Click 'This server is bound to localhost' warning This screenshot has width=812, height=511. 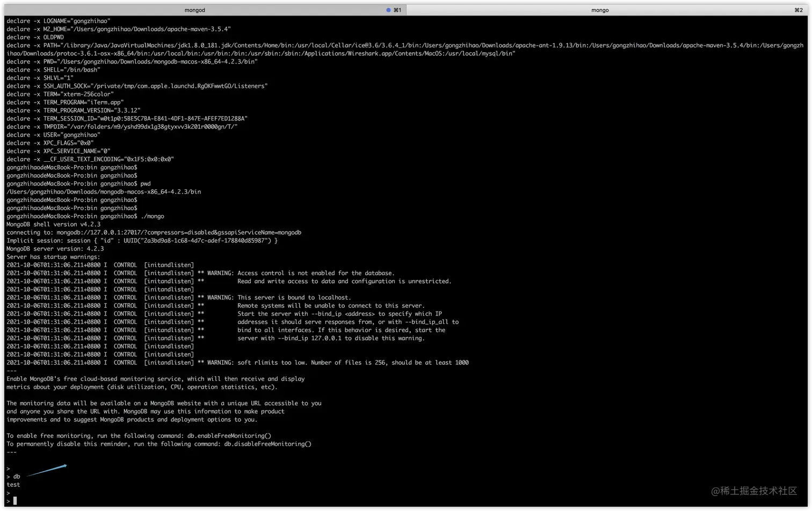pos(179,297)
